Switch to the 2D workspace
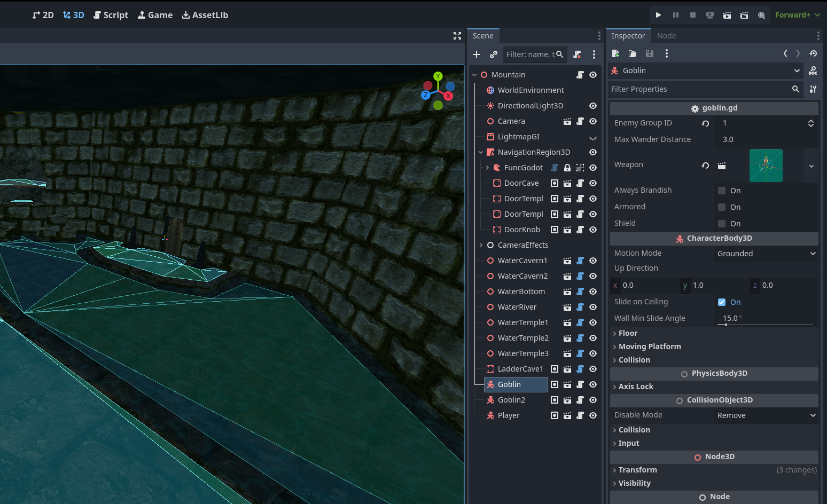The height and width of the screenshot is (504, 827). point(43,15)
